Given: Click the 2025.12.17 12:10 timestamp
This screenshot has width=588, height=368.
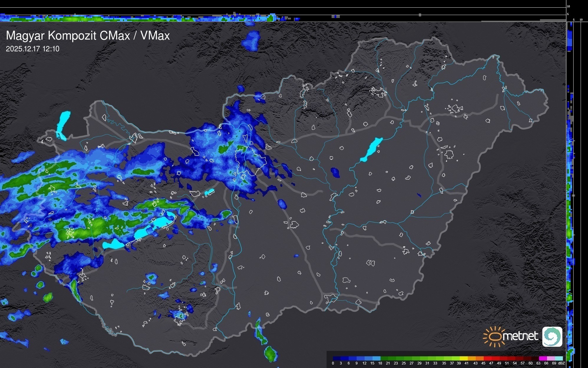Looking at the screenshot, I should pos(33,49).
